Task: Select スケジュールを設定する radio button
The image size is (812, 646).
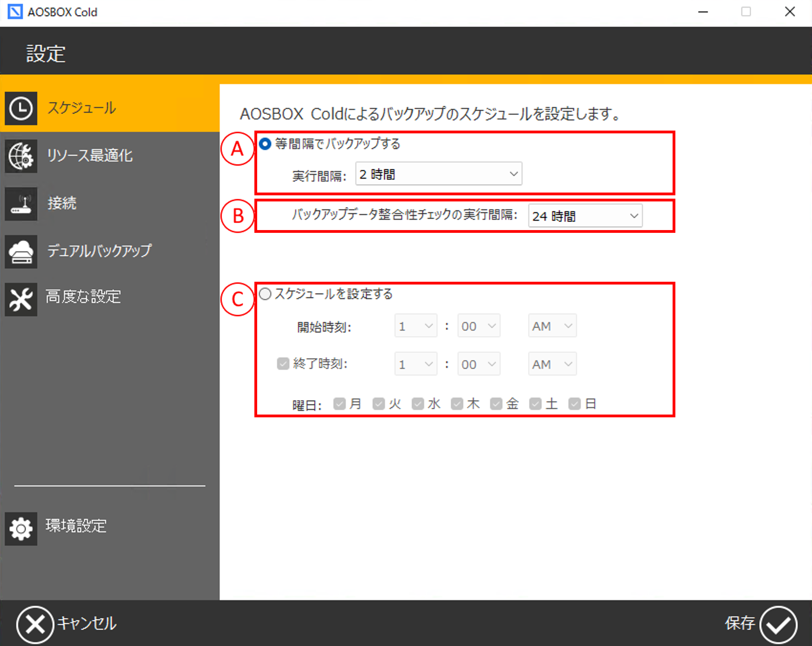Action: 265,294
